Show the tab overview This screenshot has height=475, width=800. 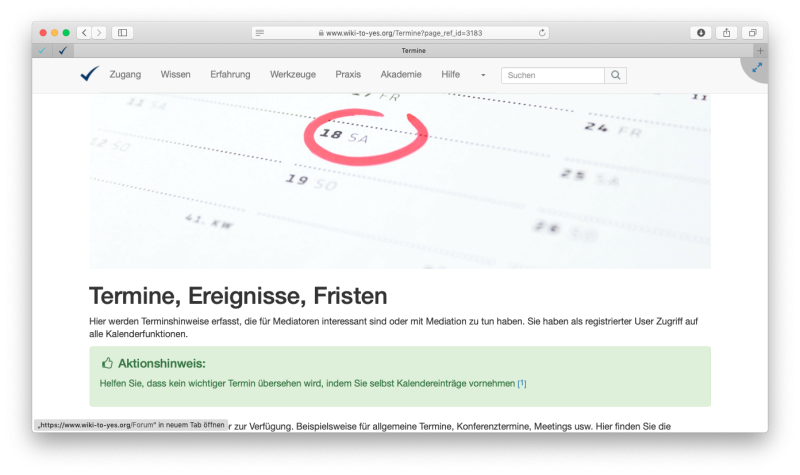click(x=753, y=33)
